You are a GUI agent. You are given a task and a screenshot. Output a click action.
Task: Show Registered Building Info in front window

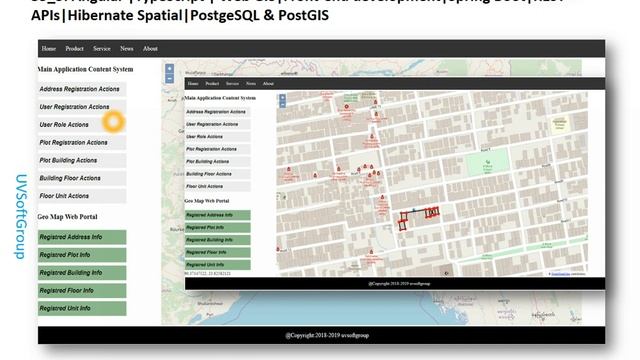pyautogui.click(x=218, y=240)
